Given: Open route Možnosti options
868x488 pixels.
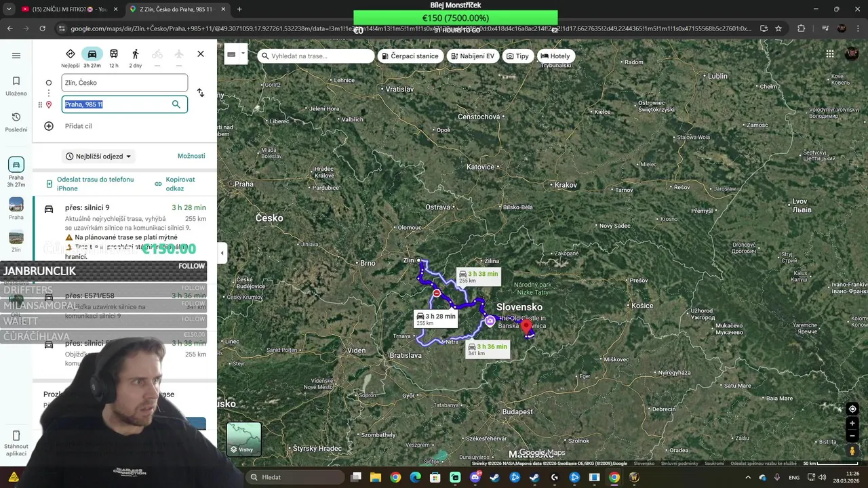Looking at the screenshot, I should (191, 156).
